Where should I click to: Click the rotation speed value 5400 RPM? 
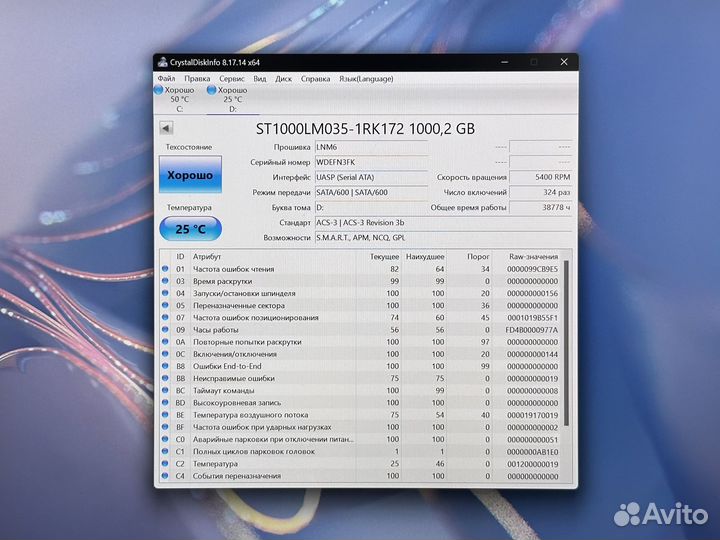[x=540, y=177]
